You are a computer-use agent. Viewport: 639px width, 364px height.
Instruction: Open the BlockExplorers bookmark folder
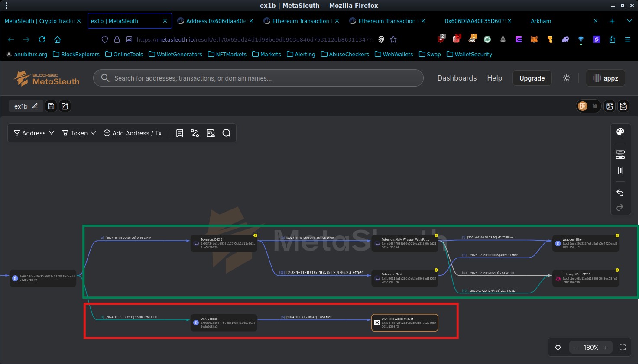pos(76,54)
